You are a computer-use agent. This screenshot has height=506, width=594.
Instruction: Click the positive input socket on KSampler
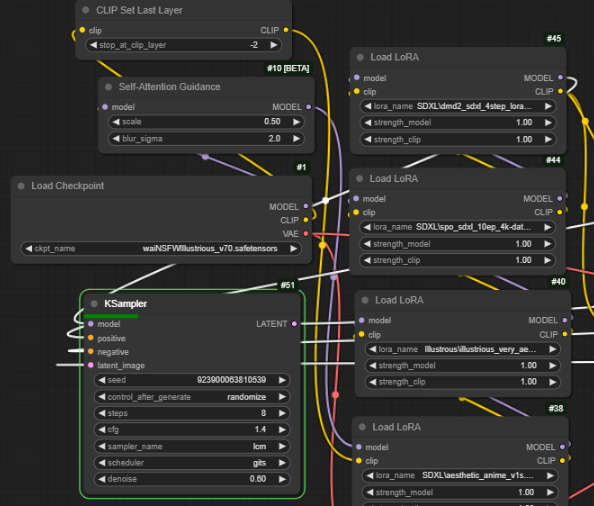point(91,338)
